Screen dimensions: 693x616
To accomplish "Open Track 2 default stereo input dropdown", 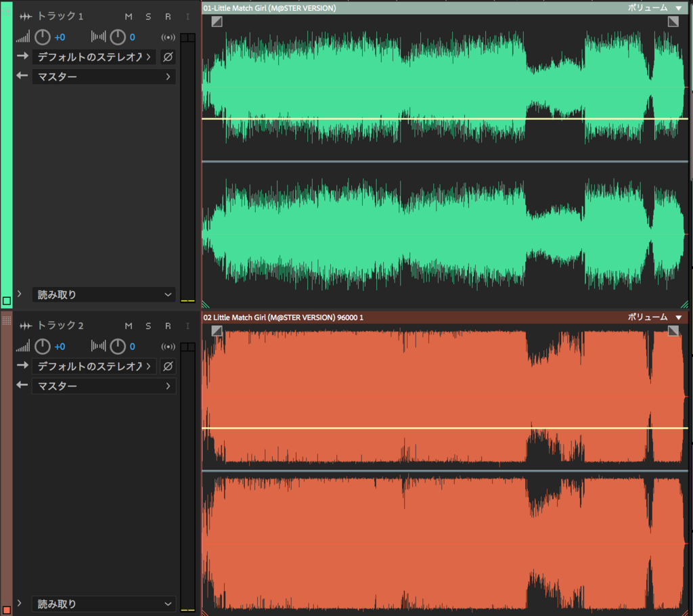I will click(x=94, y=367).
